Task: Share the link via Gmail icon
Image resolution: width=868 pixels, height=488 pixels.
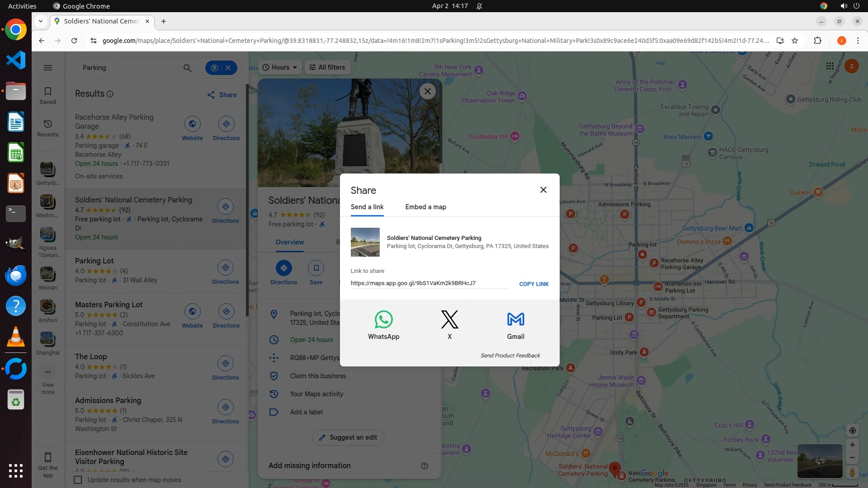Action: pos(515,324)
